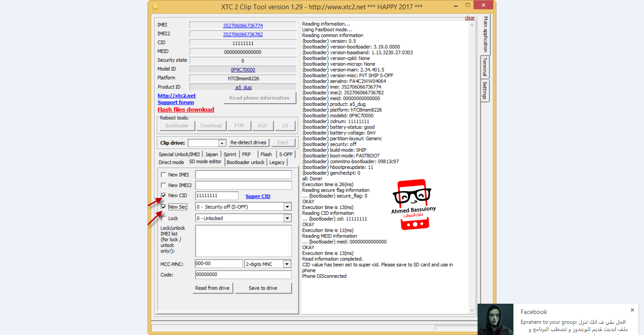Enable the New IMEI checkbox
Viewport: 644px width, 335px height.
pyautogui.click(x=164, y=175)
